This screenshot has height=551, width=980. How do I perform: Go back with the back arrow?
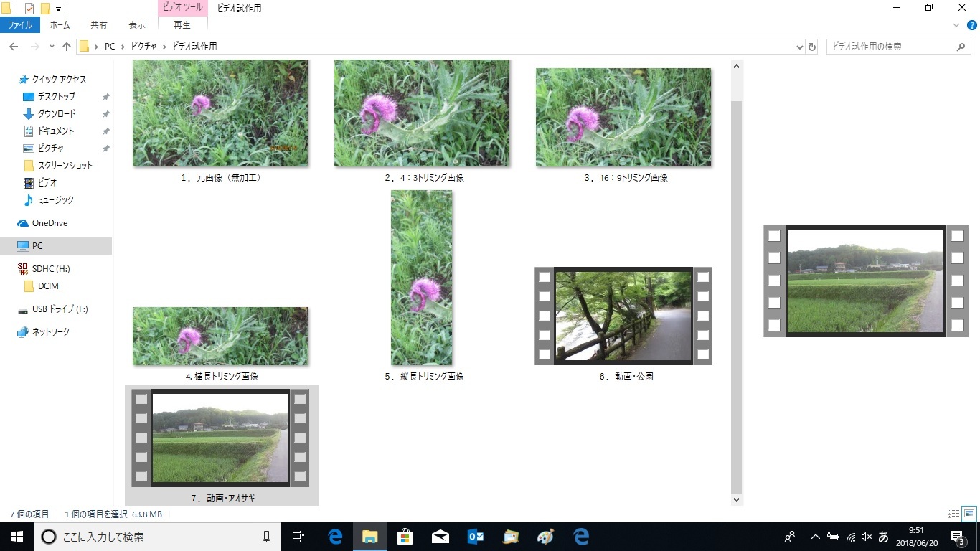pos(13,47)
